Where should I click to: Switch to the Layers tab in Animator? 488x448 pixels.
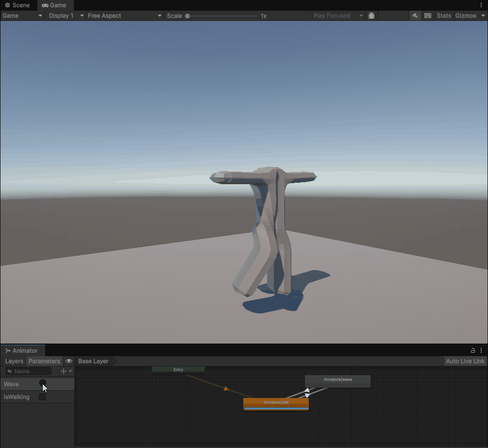click(14, 361)
